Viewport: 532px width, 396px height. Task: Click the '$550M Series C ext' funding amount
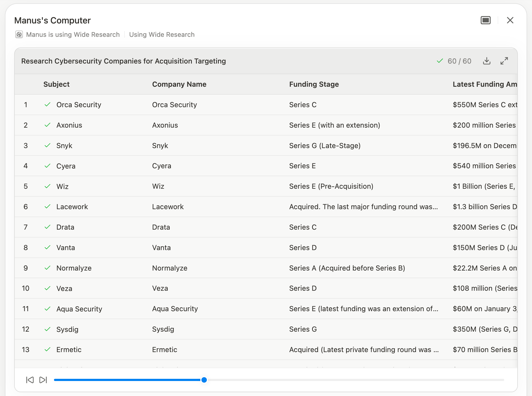[x=485, y=105]
